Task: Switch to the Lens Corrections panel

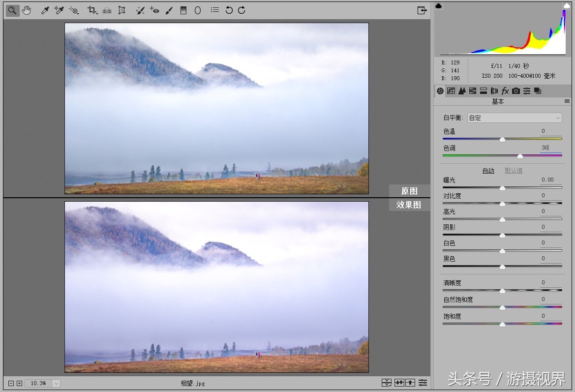Action: pyautogui.click(x=494, y=90)
